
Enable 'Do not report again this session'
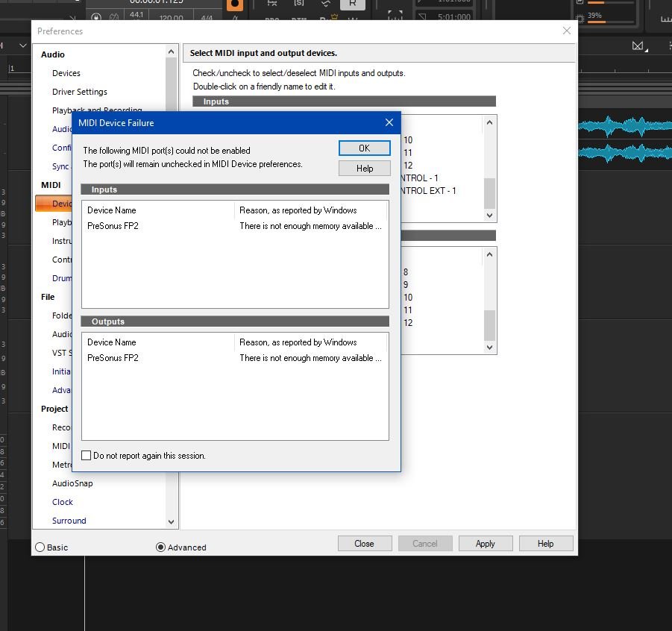86,455
